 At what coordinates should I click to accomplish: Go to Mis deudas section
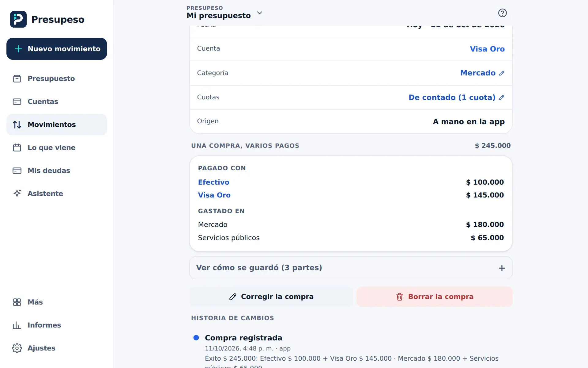tap(57, 171)
